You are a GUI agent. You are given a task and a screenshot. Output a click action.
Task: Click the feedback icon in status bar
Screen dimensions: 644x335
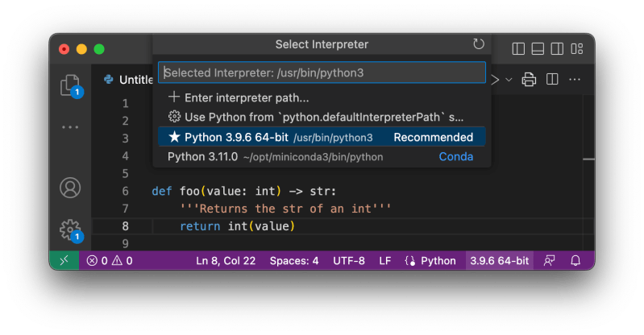(x=549, y=261)
